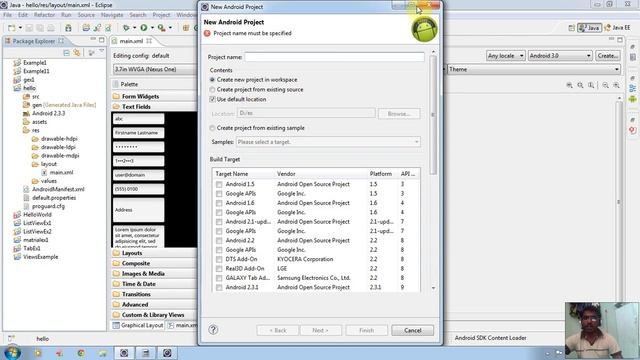This screenshot has height=360, width=640.
Task: Click the Target Name column header
Action: [231, 174]
